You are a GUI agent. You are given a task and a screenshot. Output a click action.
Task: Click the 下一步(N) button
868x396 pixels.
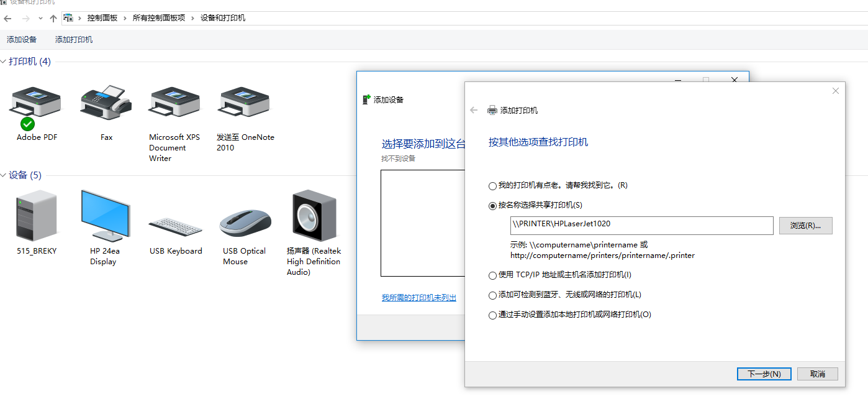[764, 374]
